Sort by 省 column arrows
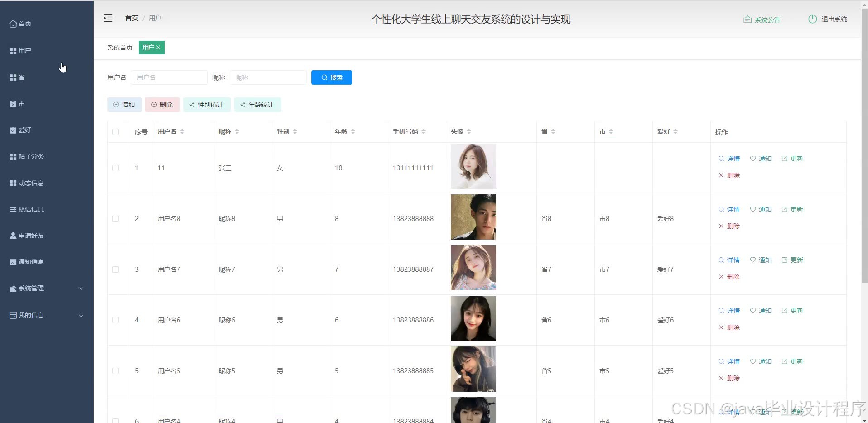868x423 pixels. coord(553,131)
